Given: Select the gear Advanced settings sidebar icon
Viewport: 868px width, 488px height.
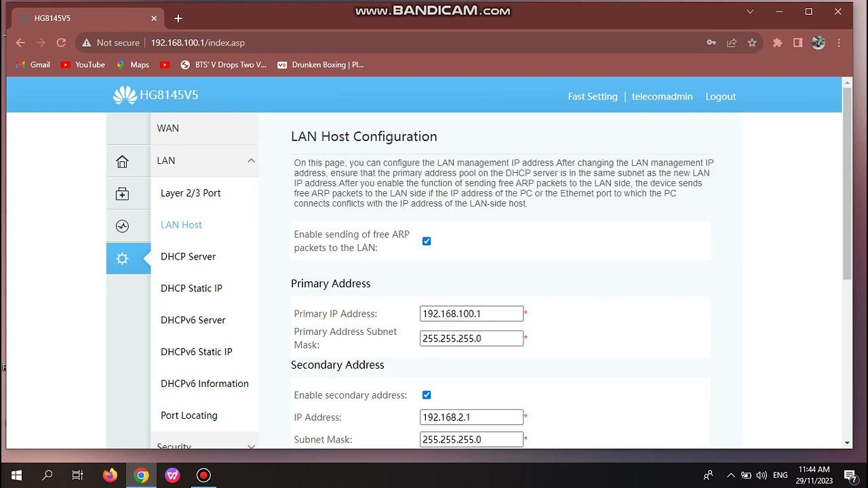Looking at the screenshot, I should point(122,258).
